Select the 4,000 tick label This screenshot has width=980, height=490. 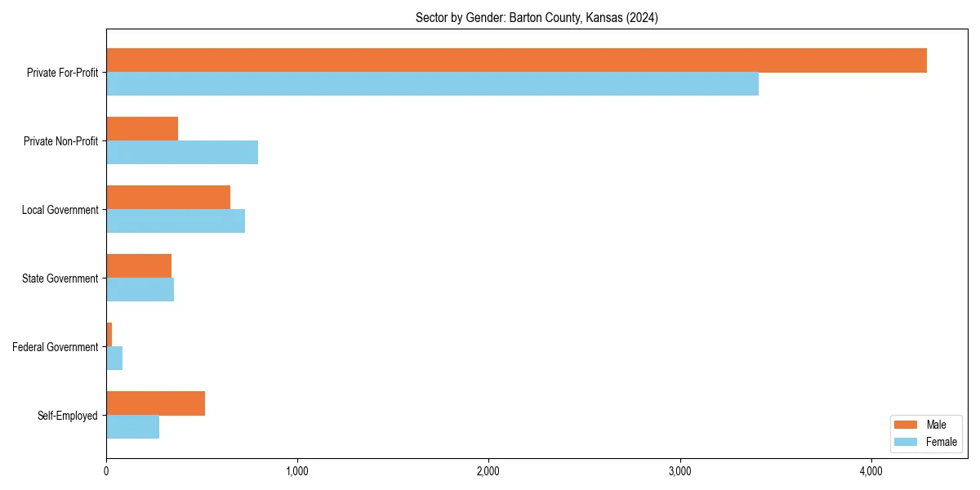click(871, 470)
